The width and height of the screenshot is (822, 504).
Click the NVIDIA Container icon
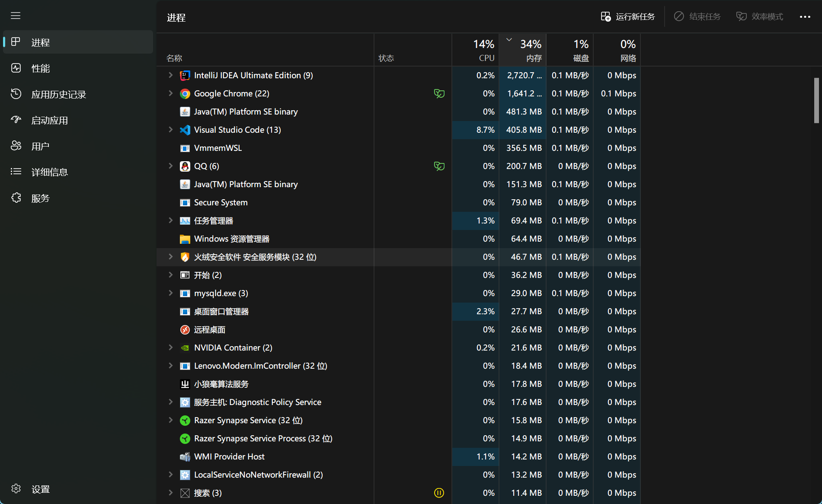click(185, 348)
